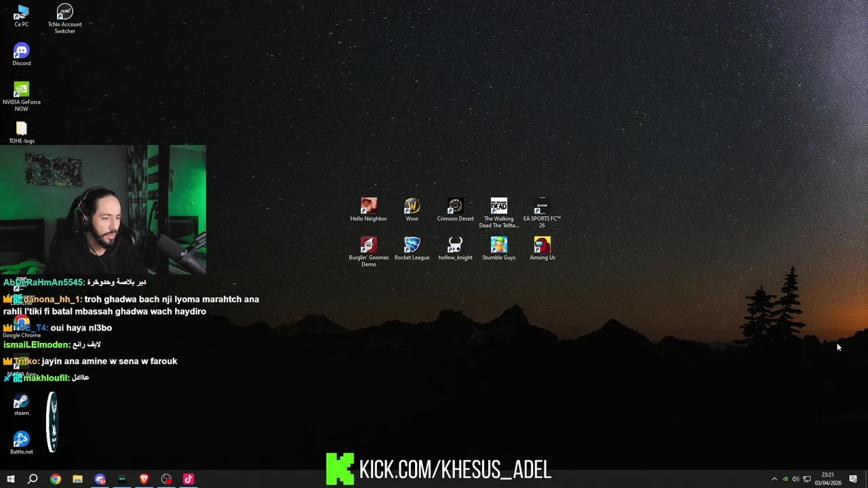Open the volume control in tray
Screen dimensions: 868x488
point(795,479)
